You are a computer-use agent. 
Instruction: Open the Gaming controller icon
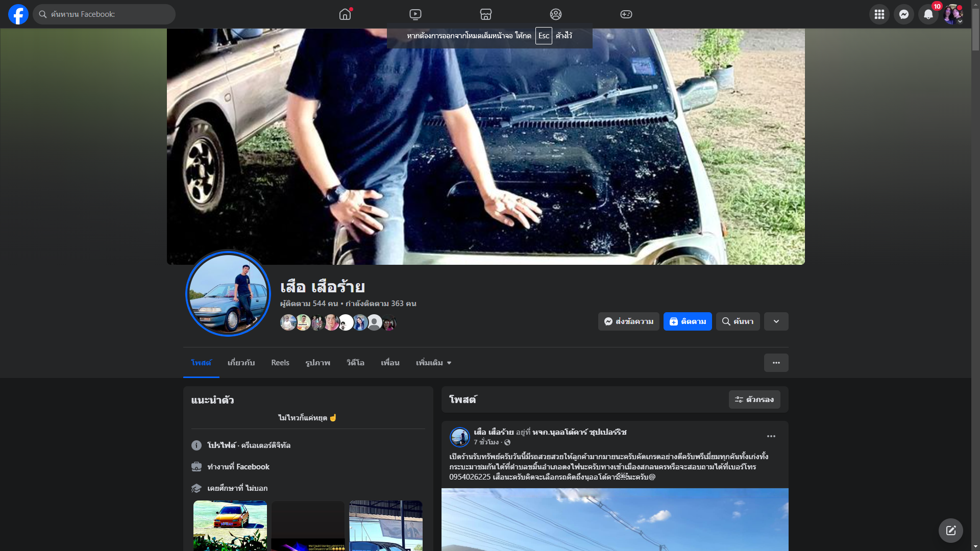[x=626, y=14]
